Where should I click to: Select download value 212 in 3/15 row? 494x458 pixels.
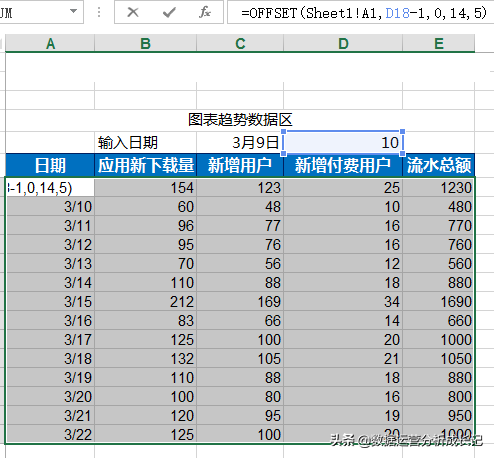pos(145,302)
